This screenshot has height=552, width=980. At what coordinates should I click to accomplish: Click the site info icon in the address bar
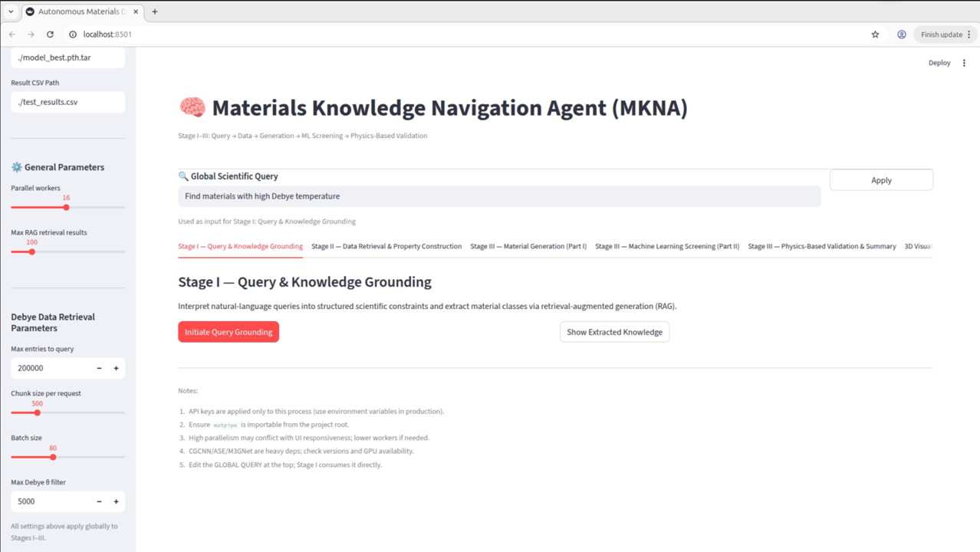[x=72, y=34]
